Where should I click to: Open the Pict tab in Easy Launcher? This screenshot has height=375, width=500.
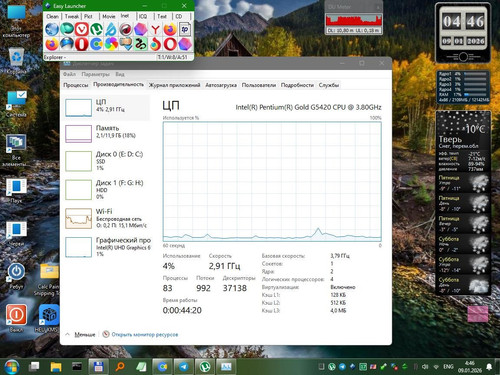(88, 16)
